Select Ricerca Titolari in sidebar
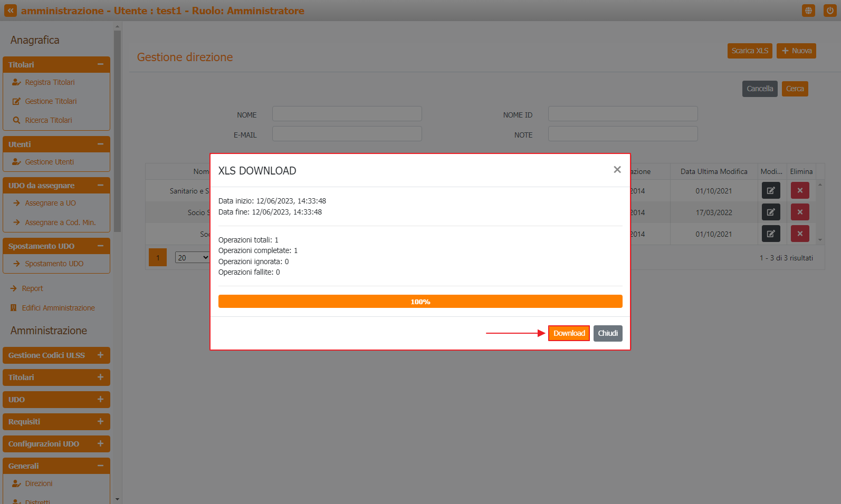The height and width of the screenshot is (504, 841). pyautogui.click(x=48, y=120)
